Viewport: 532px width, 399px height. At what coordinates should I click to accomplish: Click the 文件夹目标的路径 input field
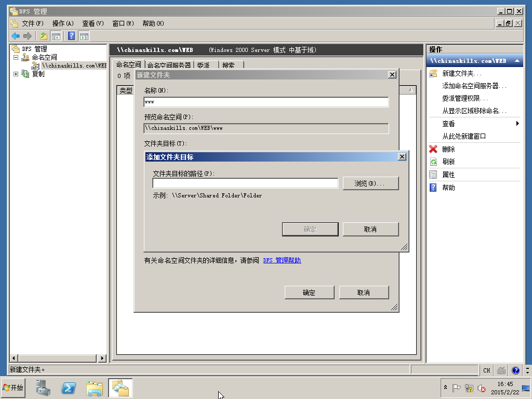coord(245,183)
